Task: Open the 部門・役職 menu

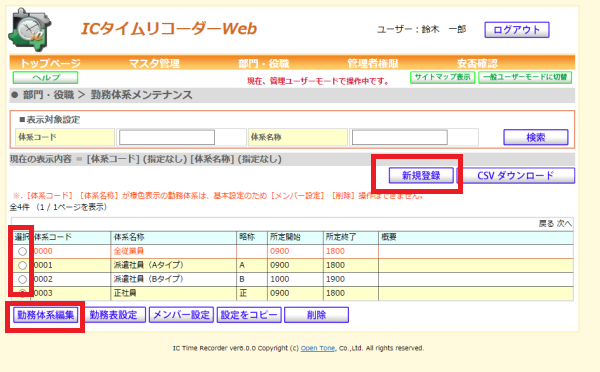Action: pos(264,63)
